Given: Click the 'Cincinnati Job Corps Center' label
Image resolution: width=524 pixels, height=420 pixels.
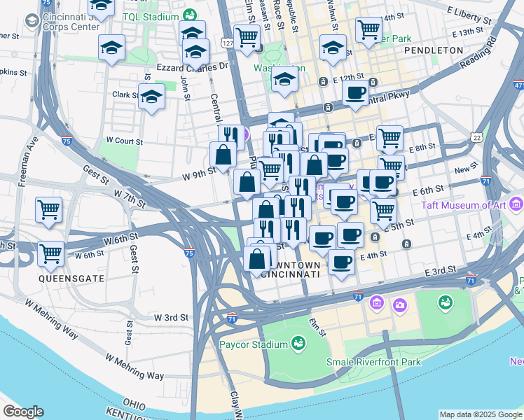Looking at the screenshot, I should 71,22.
